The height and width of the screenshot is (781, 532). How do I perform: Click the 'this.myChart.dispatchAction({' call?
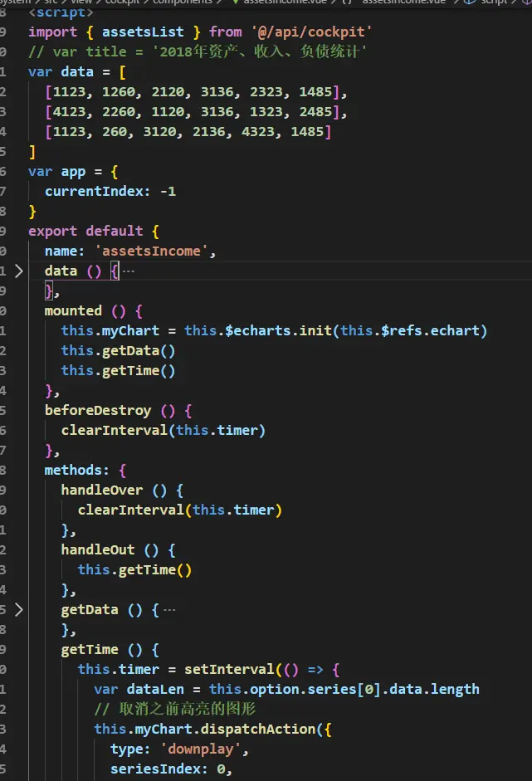(212, 730)
